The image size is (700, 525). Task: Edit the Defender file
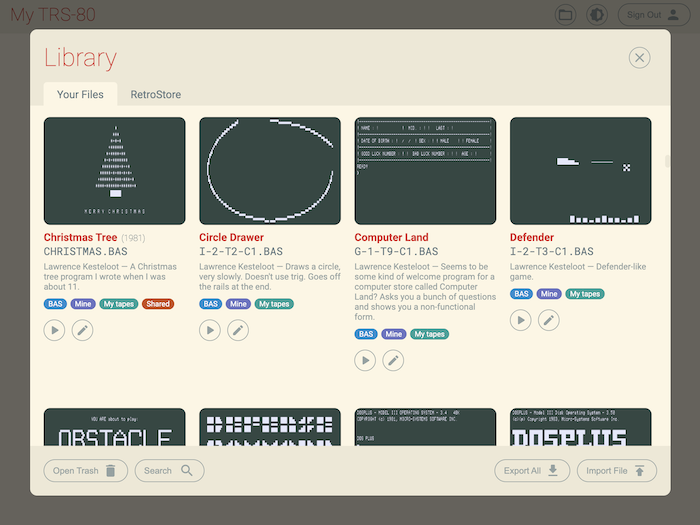click(x=549, y=320)
